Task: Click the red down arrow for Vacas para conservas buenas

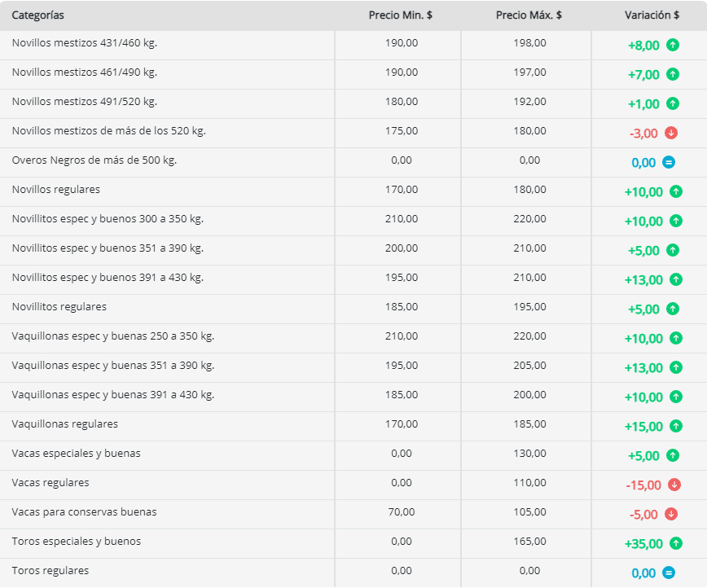Action: click(671, 515)
